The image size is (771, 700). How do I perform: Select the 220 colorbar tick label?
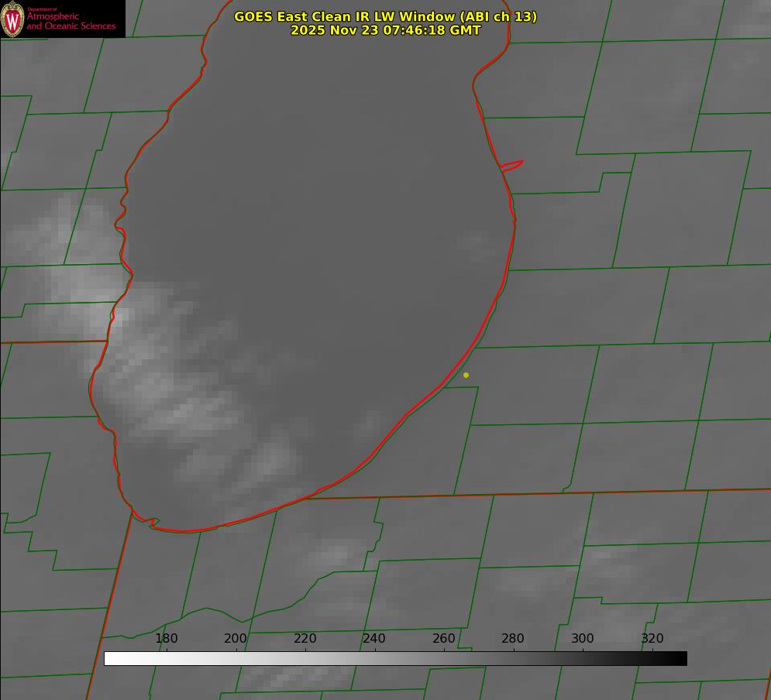coord(305,639)
